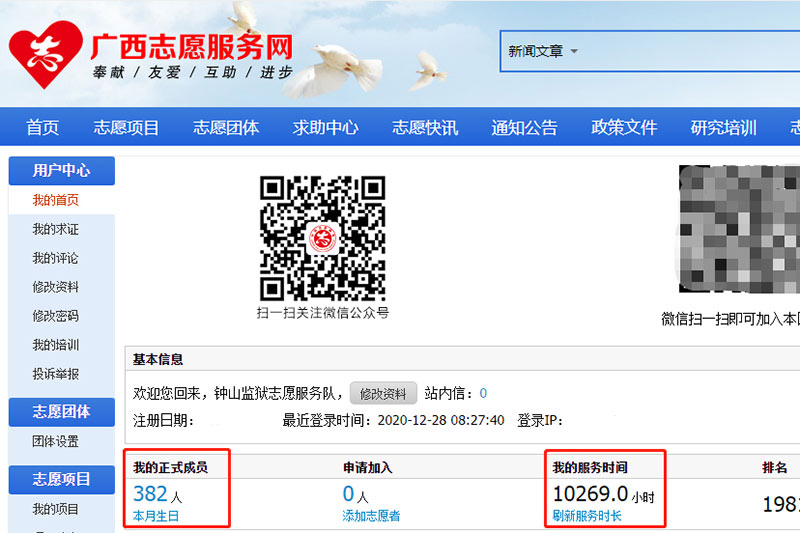Open 修改资料 in the sidebar menu
The width and height of the screenshot is (800, 533).
pyautogui.click(x=56, y=287)
